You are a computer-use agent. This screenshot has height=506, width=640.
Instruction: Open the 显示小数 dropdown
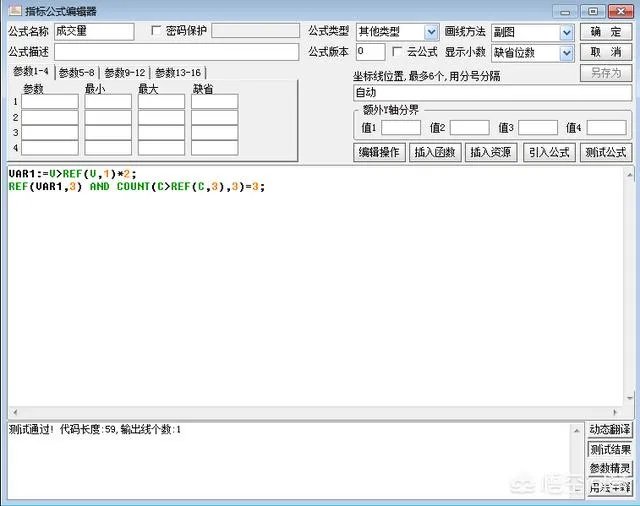pos(567,52)
